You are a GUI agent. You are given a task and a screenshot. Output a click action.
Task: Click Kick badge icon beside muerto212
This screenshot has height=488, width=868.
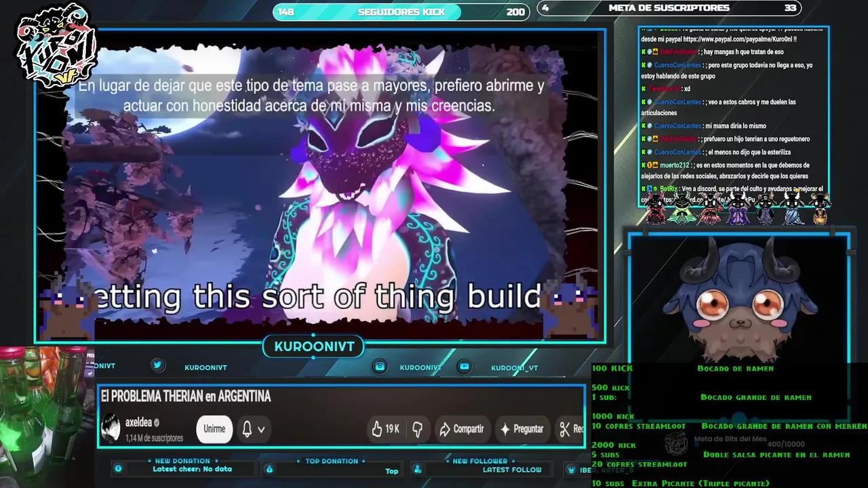(x=644, y=165)
